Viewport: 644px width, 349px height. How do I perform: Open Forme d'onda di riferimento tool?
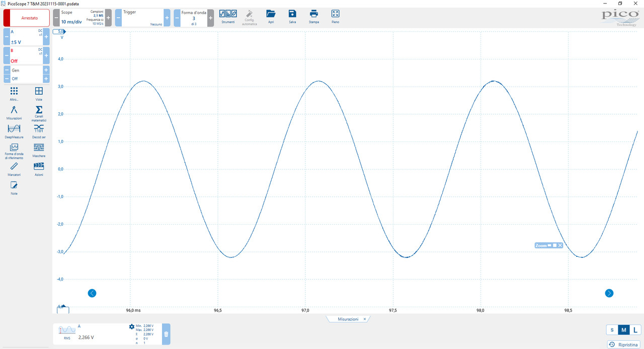pos(14,151)
